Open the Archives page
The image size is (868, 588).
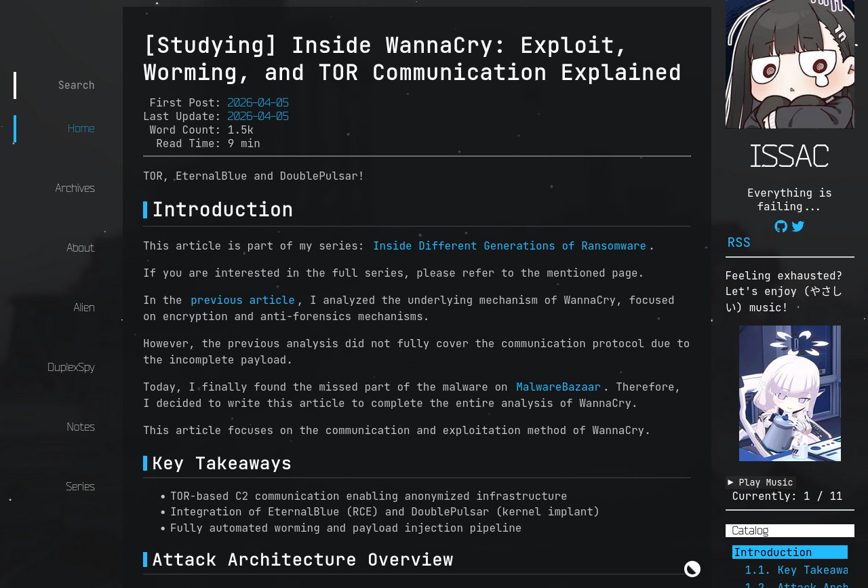(75, 189)
